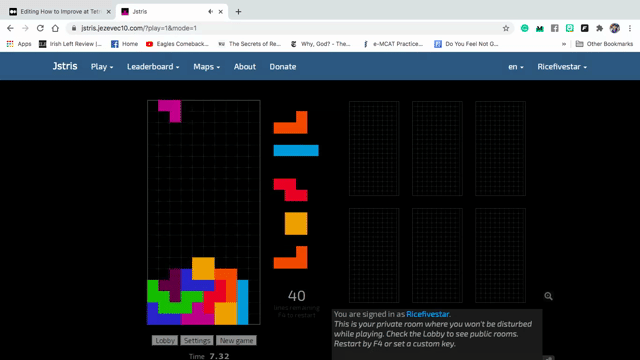Open the game Settings button

[197, 340]
